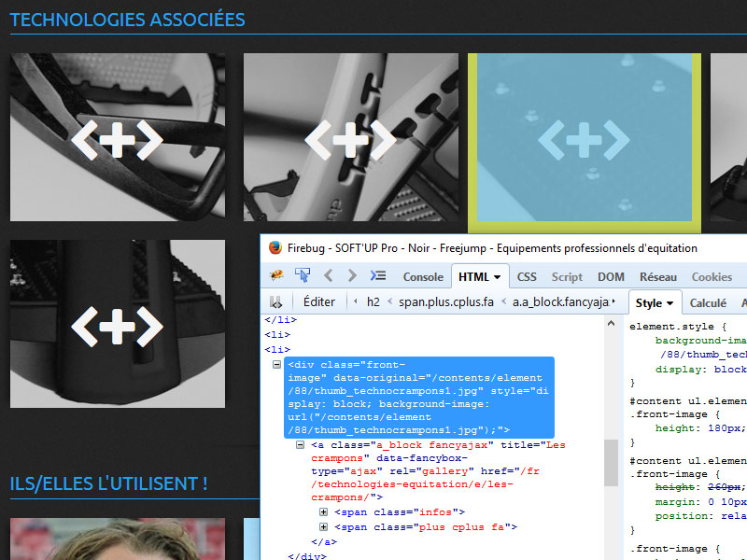Screen dimensions: 747x560
Task: Select the highlighted div front-image markup
Action: (x=419, y=398)
